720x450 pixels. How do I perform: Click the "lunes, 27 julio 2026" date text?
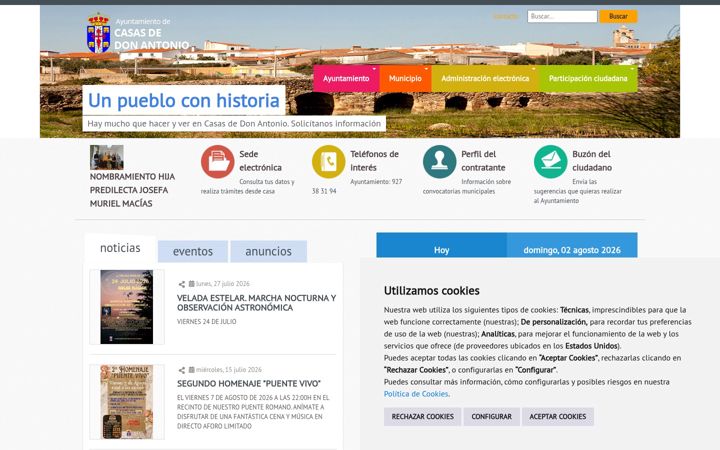223,284
